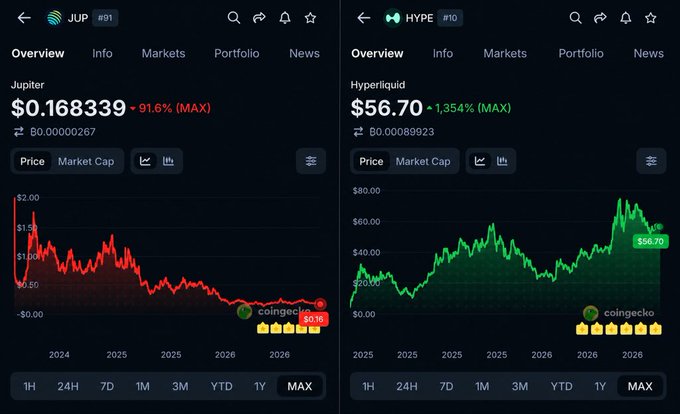Toggle Market Cap view on Hyperliquid chart
Viewport: 680px width, 414px height.
[x=423, y=161]
